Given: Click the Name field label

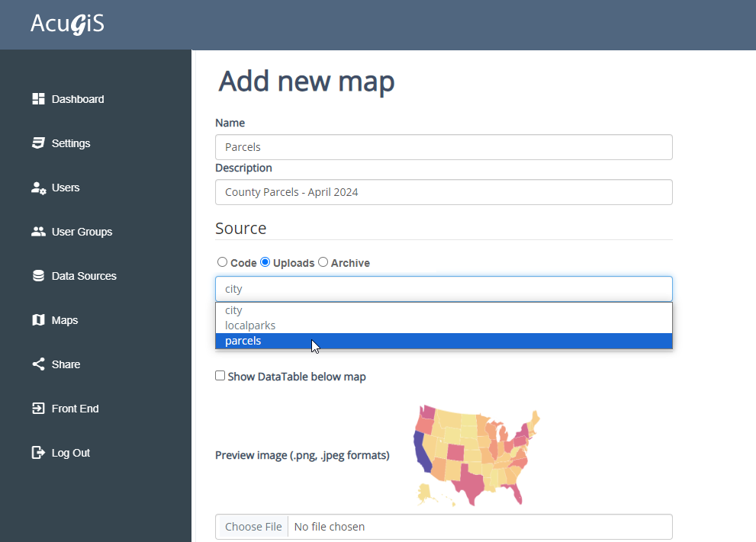Looking at the screenshot, I should 230,123.
